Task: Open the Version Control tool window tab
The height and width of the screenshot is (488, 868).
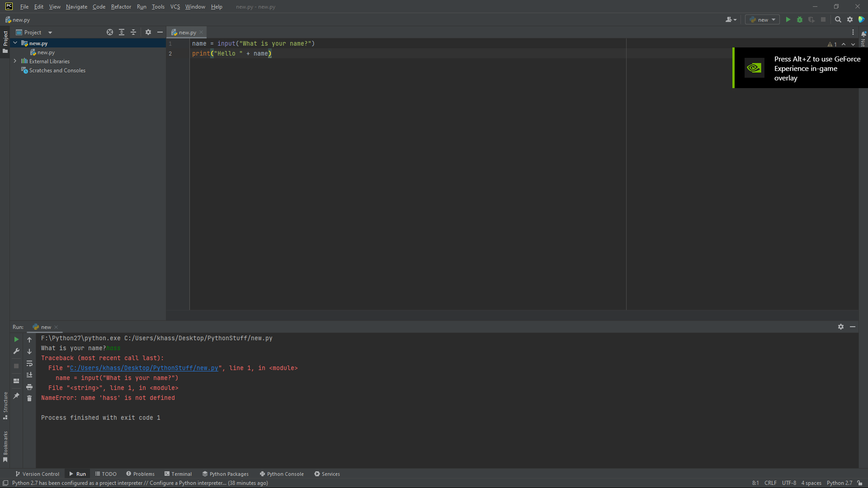Action: click(37, 474)
